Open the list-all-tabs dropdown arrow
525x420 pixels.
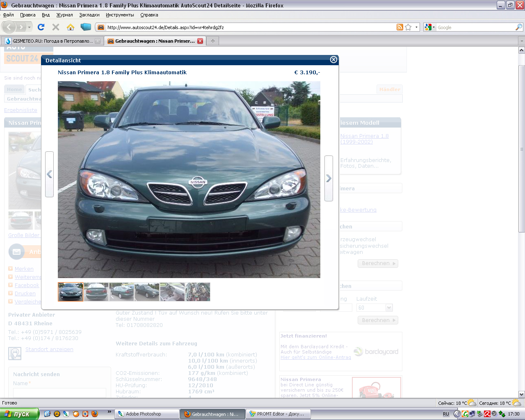522,41
